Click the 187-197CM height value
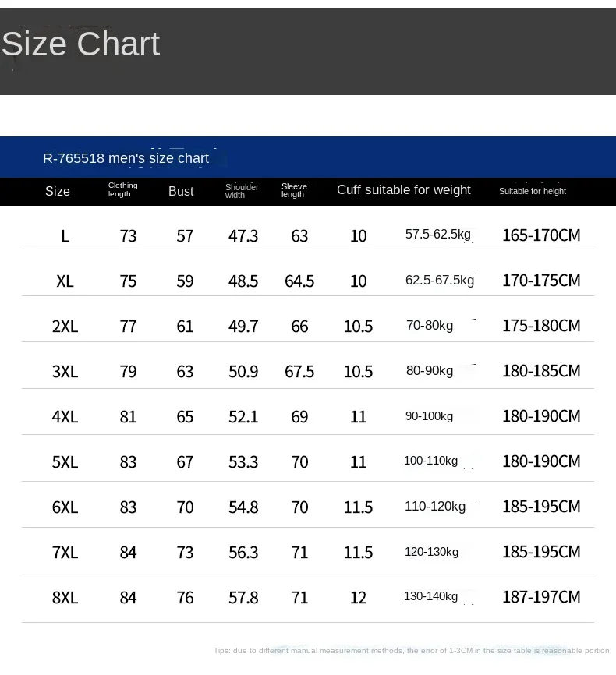The width and height of the screenshot is (616, 675). click(541, 596)
